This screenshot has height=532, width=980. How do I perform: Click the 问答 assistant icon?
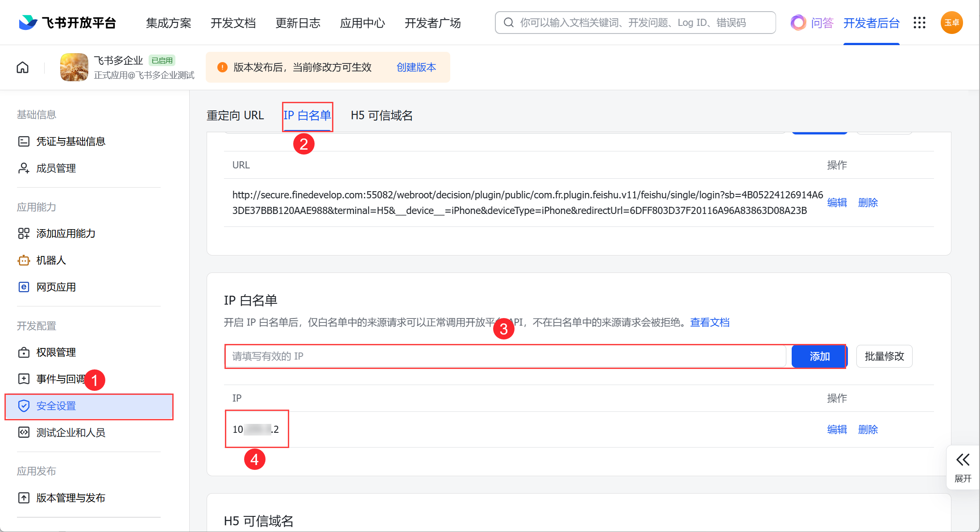click(798, 23)
